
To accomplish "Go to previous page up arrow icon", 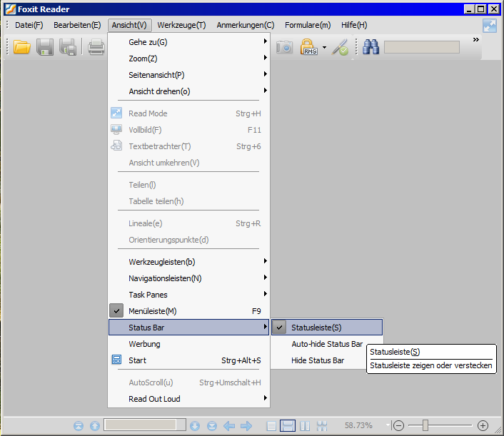I will coord(95,426).
